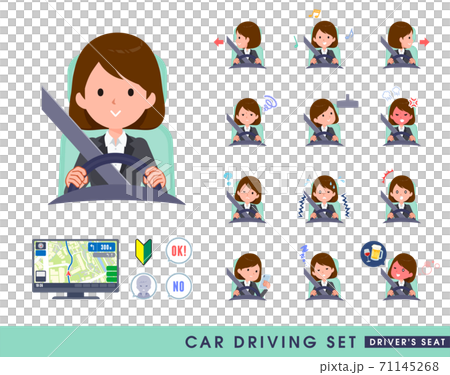This screenshot has height=375, width=450.
Task: Click the orange music note above singing driver
Action: pyautogui.click(x=314, y=13)
